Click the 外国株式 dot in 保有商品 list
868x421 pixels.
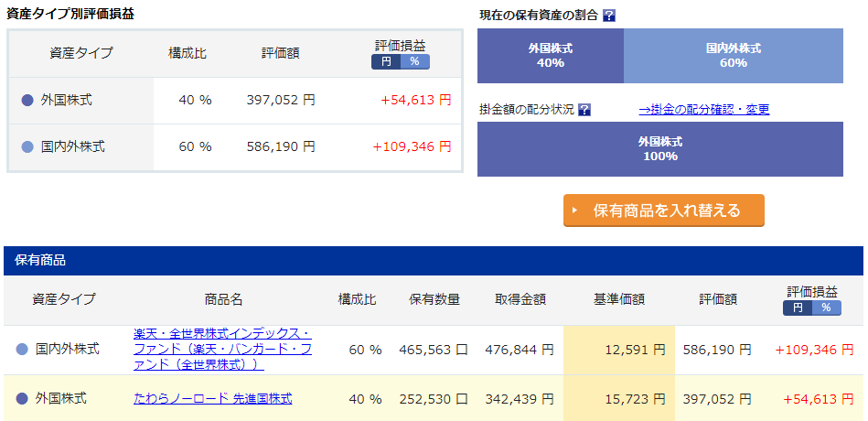[x=22, y=398]
